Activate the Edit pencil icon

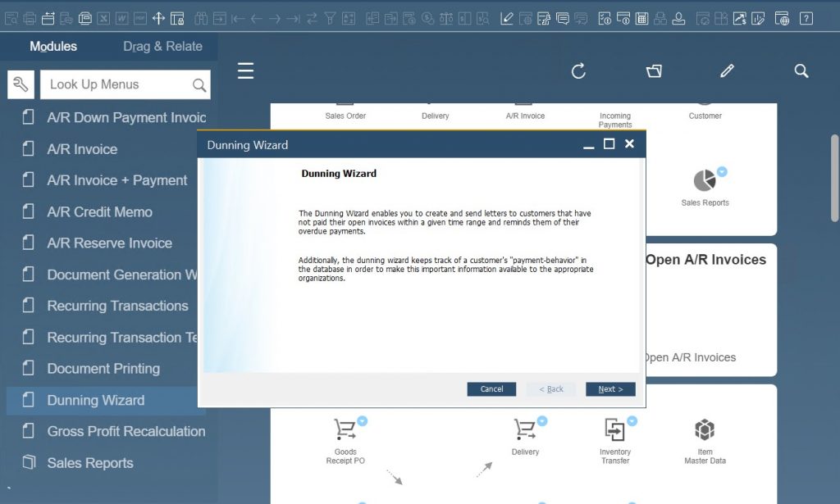727,71
